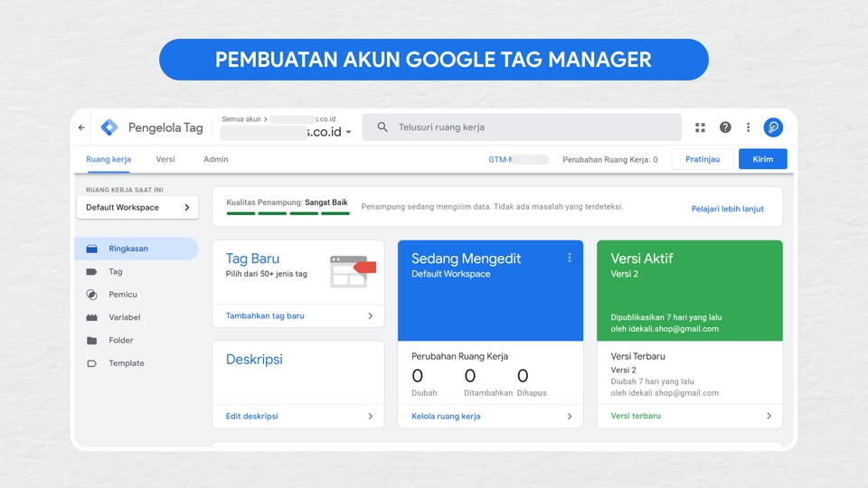
Task: Click the Semua akun breadcrumb
Action: (x=241, y=119)
